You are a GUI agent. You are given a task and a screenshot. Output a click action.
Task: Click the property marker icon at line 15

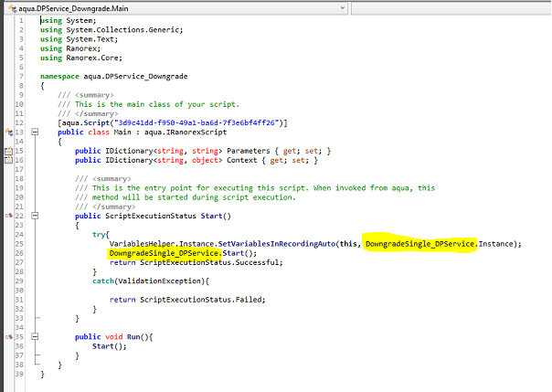pos(7,150)
